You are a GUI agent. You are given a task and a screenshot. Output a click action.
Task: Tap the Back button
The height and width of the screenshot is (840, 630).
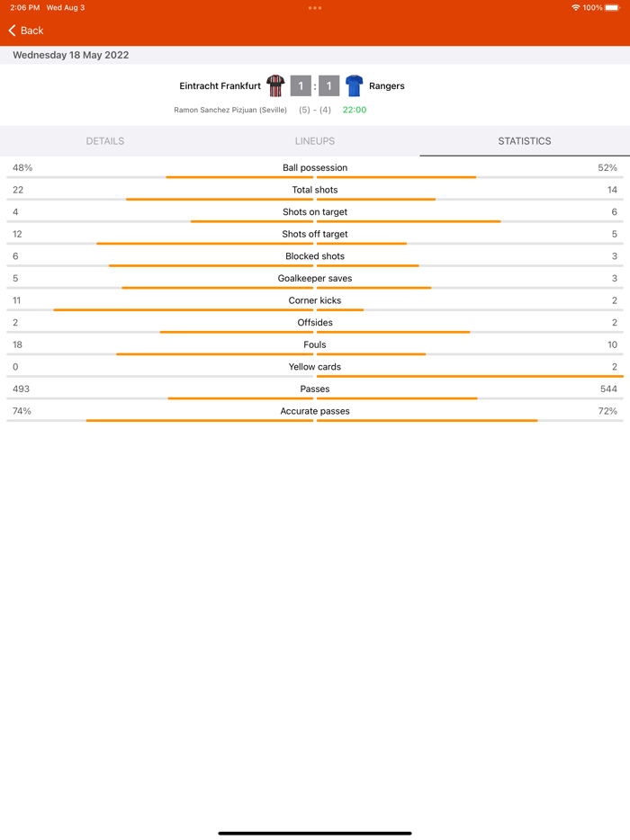click(x=27, y=30)
